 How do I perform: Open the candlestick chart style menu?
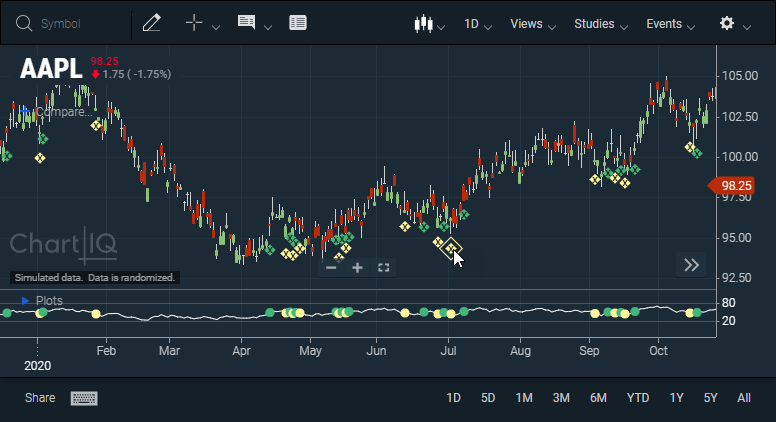coord(424,24)
